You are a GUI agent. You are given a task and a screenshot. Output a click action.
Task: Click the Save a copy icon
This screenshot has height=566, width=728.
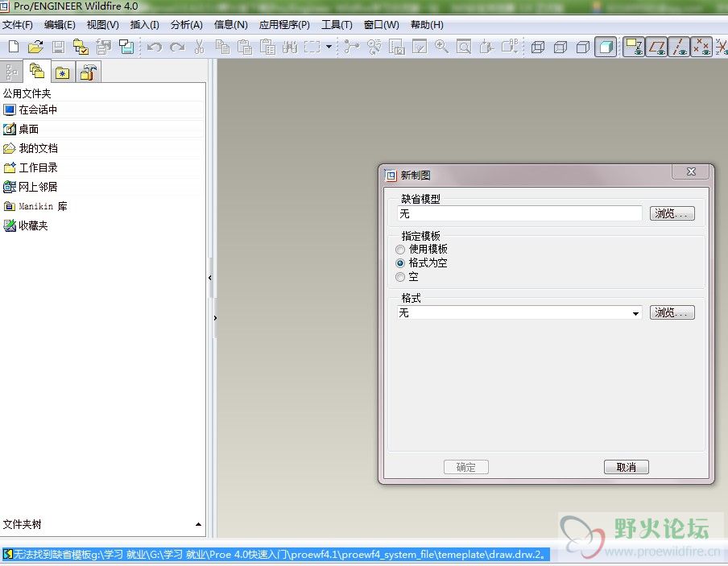[x=104, y=47]
